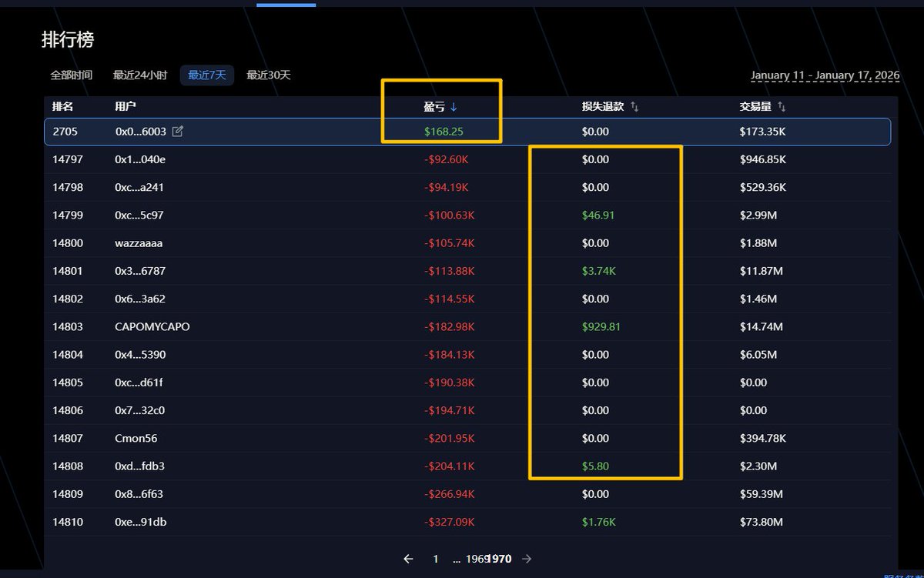Viewport: 924px width, 578px height.
Task: Sort by 损失退款 column arrows
Action: [x=634, y=107]
